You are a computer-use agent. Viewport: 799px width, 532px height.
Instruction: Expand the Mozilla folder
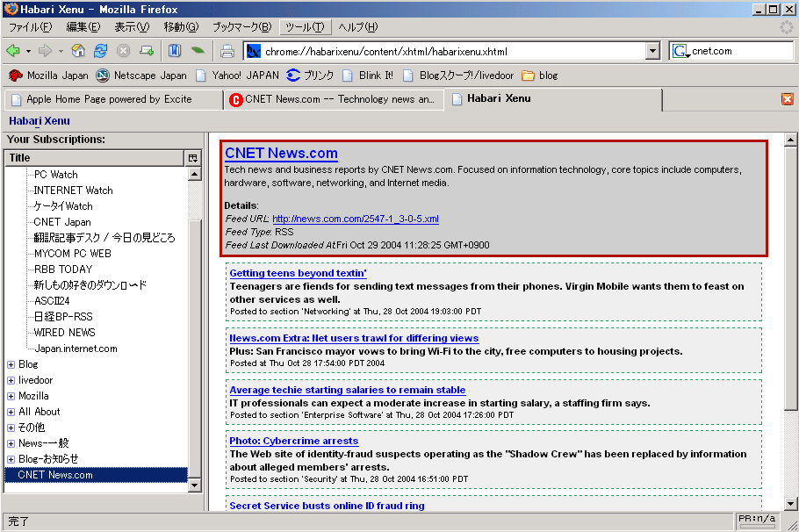click(11, 396)
